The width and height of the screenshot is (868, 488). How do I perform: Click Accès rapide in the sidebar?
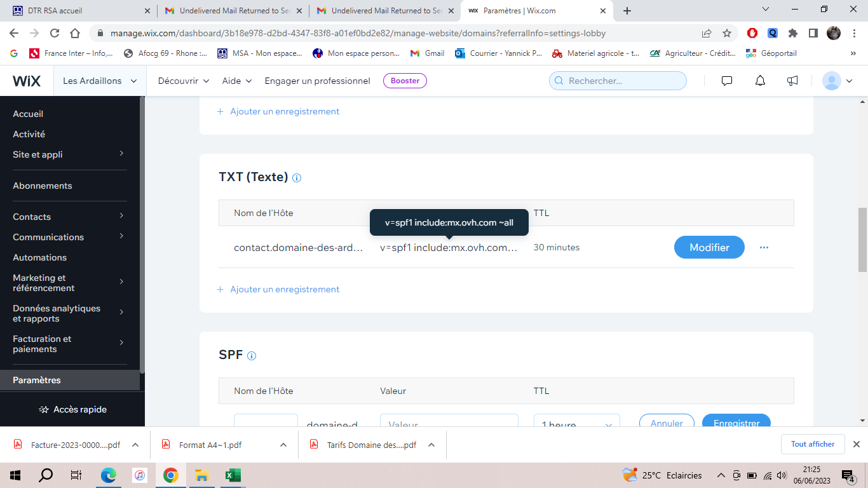pyautogui.click(x=72, y=410)
